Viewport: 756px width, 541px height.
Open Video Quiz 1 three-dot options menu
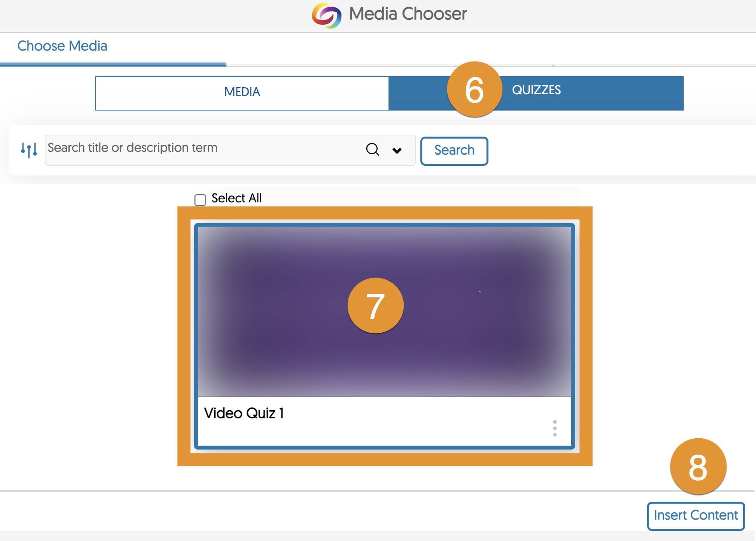pos(555,428)
